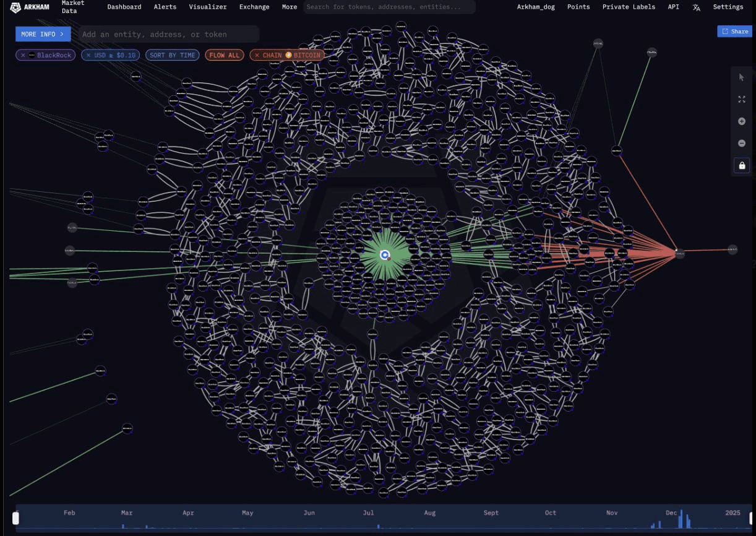Image resolution: width=756 pixels, height=536 pixels.
Task: Go to the Dashboard page
Action: pyautogui.click(x=124, y=7)
